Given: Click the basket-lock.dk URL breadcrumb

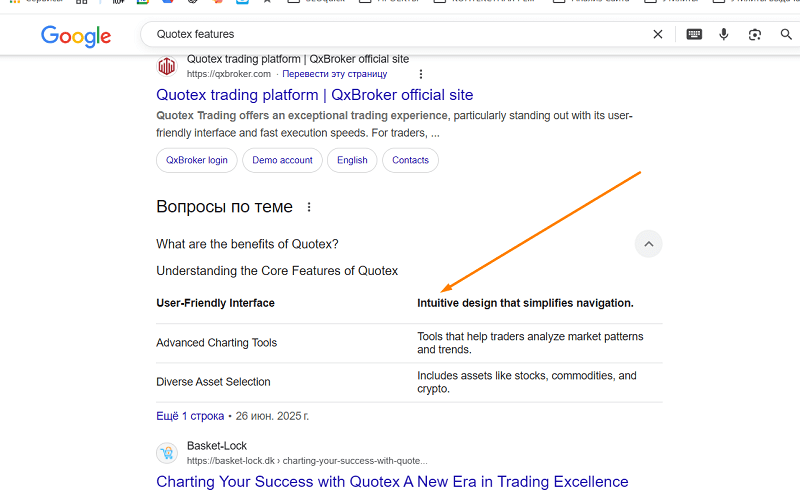Looking at the screenshot, I should click(x=307, y=461).
